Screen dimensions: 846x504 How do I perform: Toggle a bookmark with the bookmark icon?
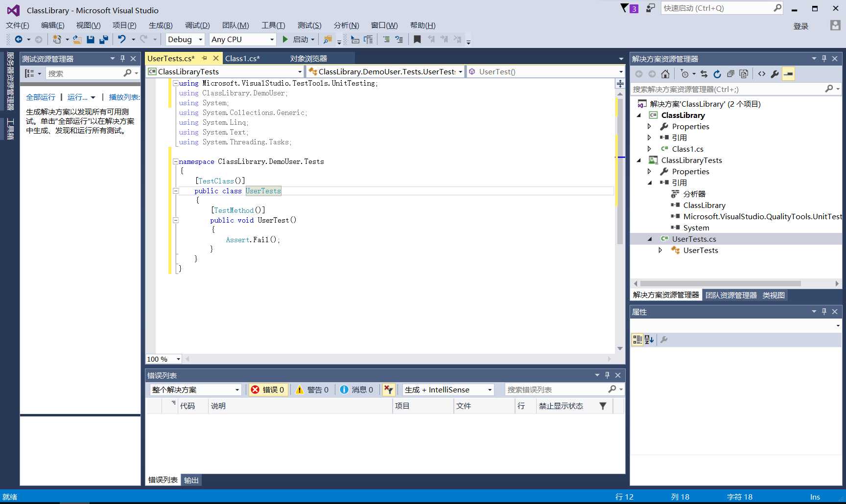(x=417, y=39)
